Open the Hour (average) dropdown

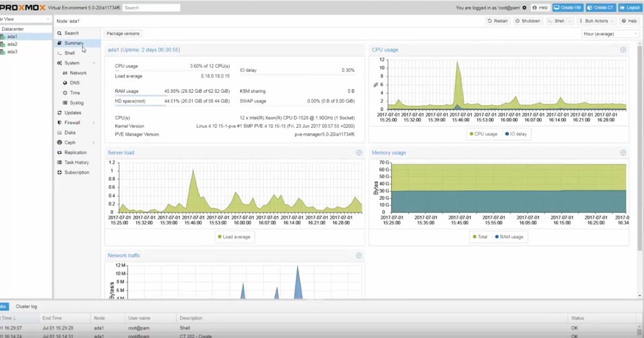coord(609,33)
